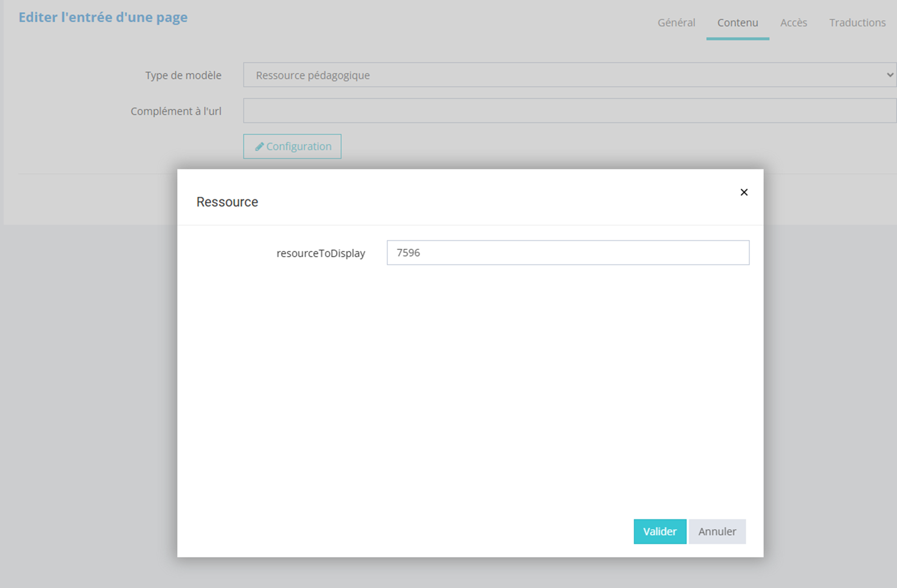Screen dimensions: 897x588
Task: Click the 'Editer l'entrée d'une page' heading
Action: (x=103, y=17)
